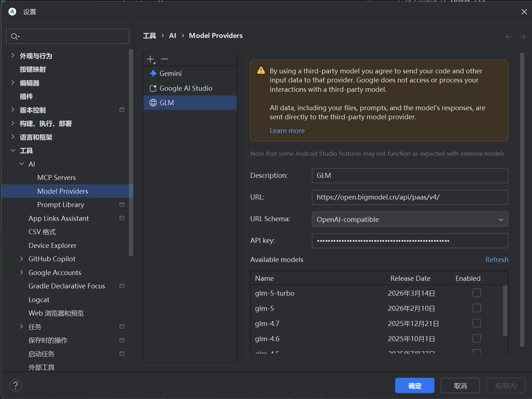Select the glm-4.7 model row
The image size is (532, 399).
click(377, 323)
